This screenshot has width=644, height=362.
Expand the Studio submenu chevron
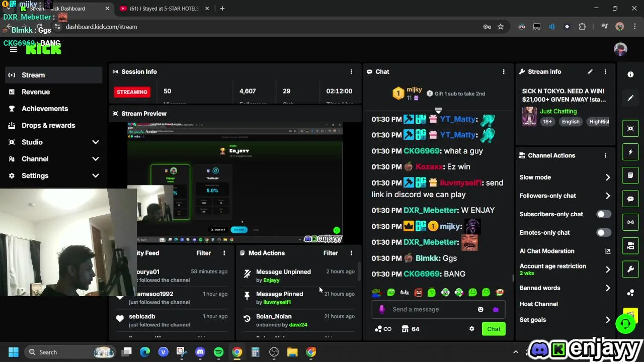coord(96,142)
